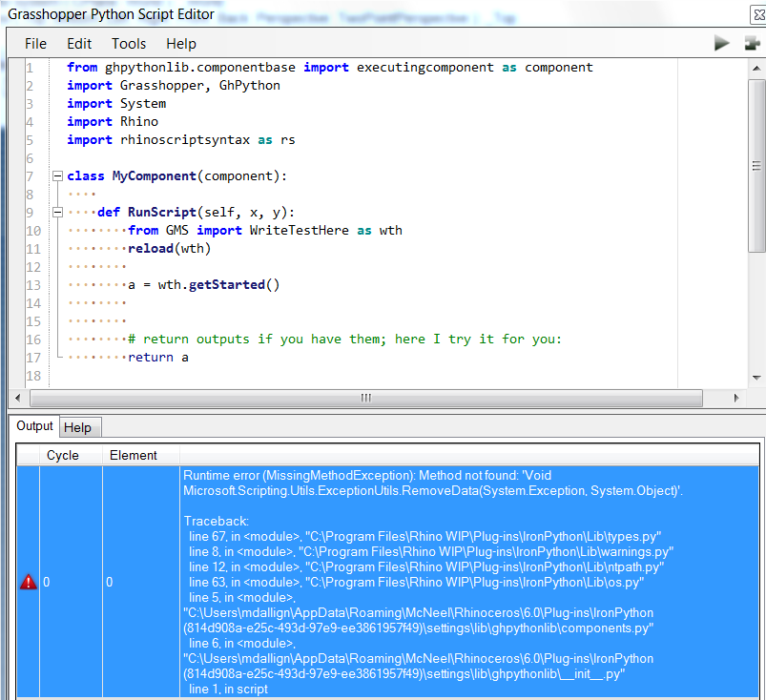Open the Help menu
The image size is (766, 700).
pyautogui.click(x=180, y=43)
